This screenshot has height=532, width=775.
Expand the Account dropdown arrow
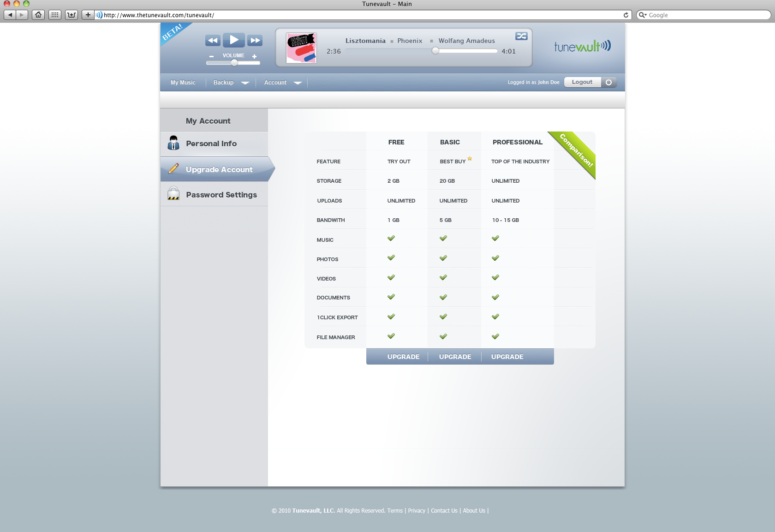coord(298,83)
